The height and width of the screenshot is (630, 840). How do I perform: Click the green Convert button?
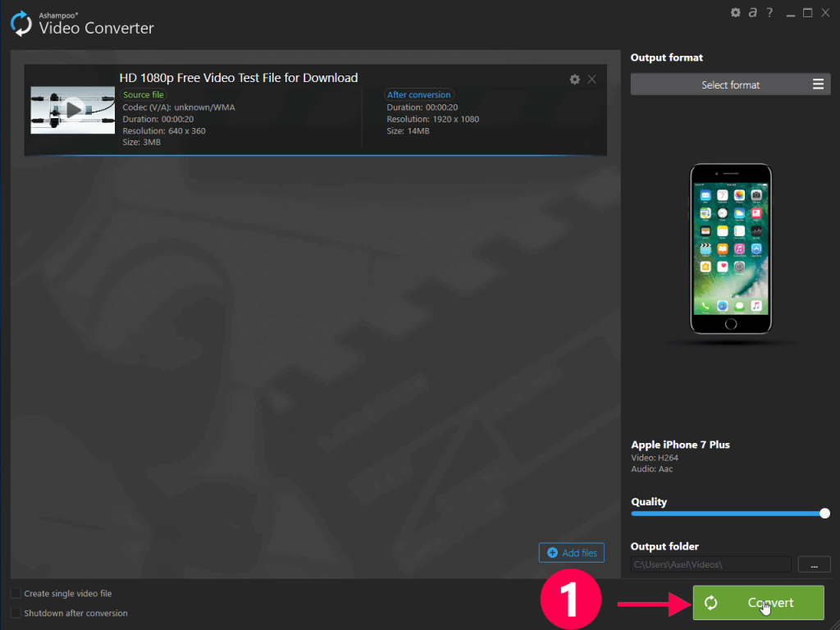coord(759,603)
